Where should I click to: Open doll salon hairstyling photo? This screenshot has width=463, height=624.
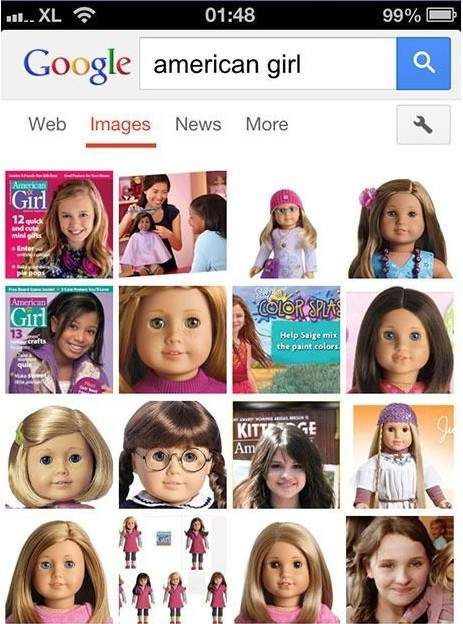[x=173, y=224]
